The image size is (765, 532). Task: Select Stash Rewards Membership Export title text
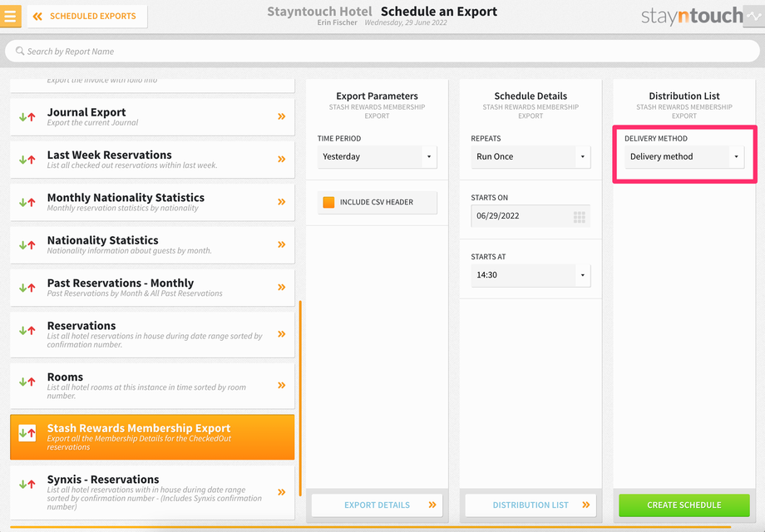tap(139, 428)
